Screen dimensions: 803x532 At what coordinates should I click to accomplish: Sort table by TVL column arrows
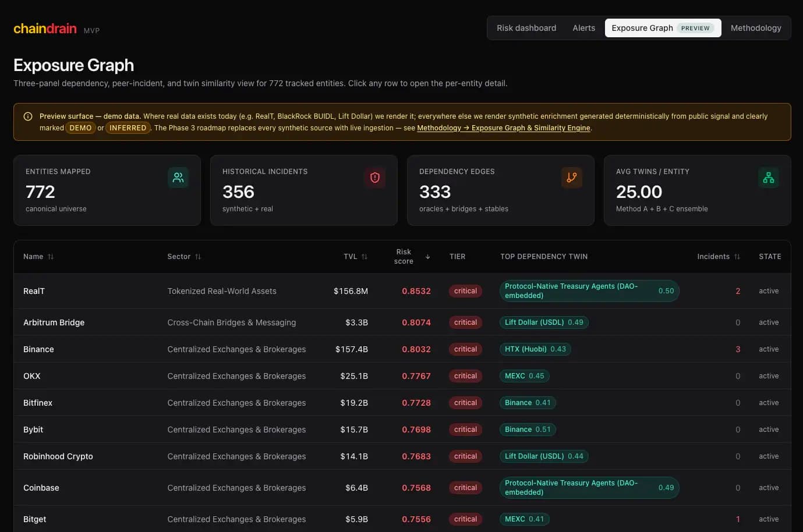[365, 257]
